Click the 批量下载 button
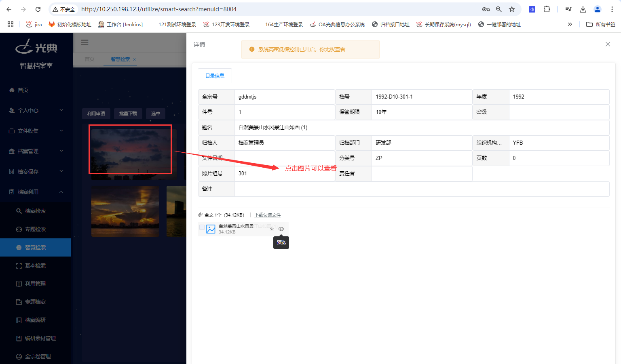Viewport: 621px width, 364px height. point(128,114)
